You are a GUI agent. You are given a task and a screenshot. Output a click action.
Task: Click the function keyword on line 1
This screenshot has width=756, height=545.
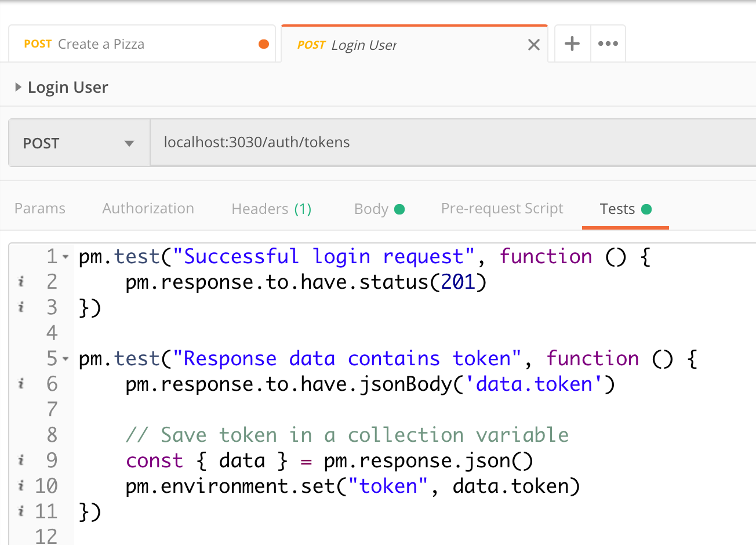point(546,256)
